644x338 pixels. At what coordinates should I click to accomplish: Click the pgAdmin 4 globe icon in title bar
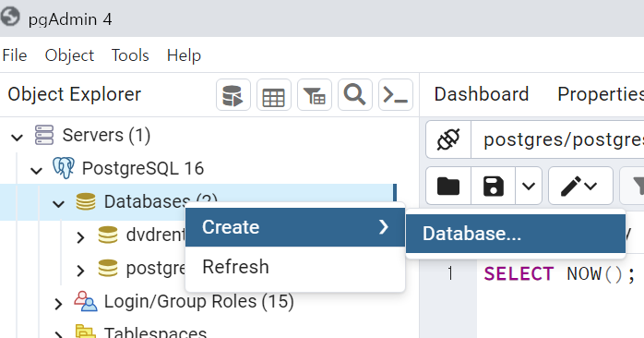(10, 18)
